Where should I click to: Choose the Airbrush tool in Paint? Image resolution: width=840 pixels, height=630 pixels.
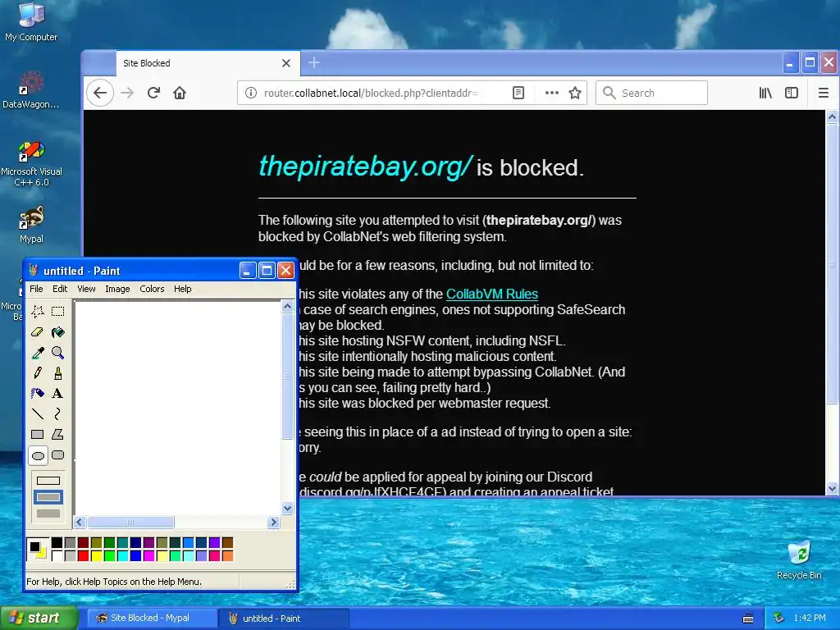tap(38, 393)
